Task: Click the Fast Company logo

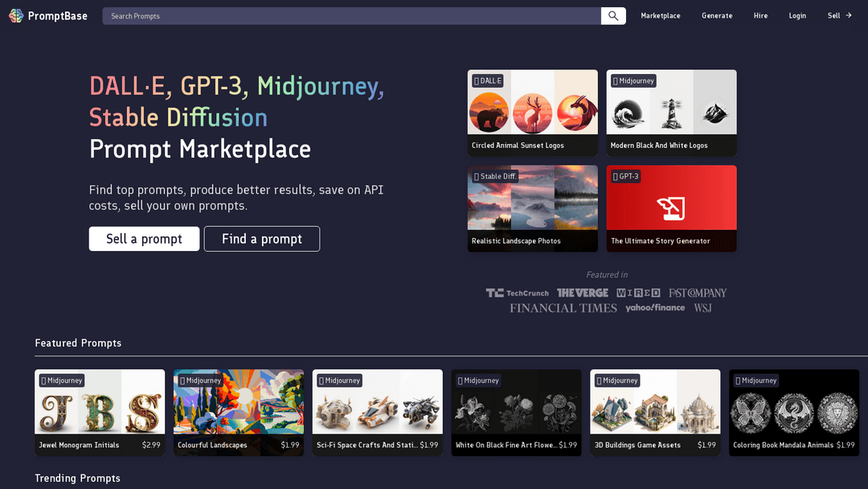Action: point(698,293)
